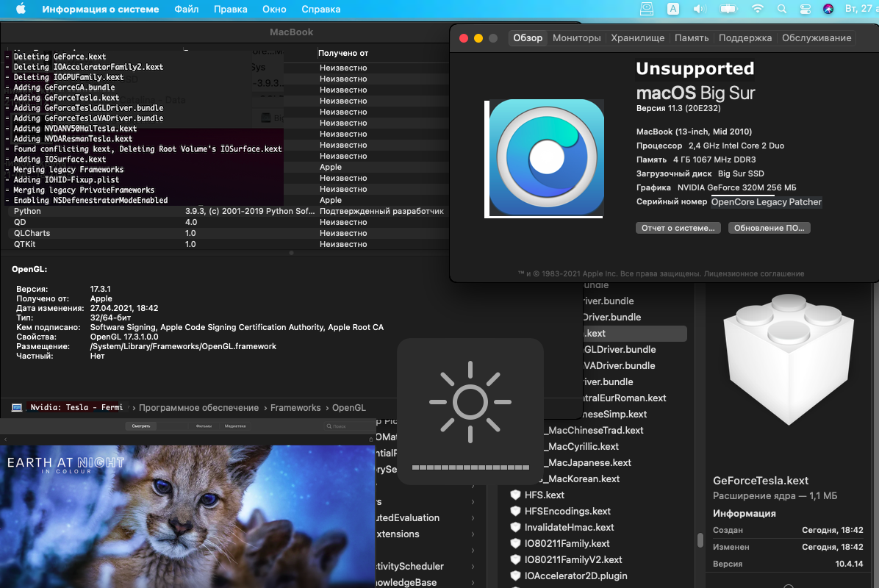Click the OpenCore Legacy Patcher serial number text
The width and height of the screenshot is (879, 588).
point(767,202)
